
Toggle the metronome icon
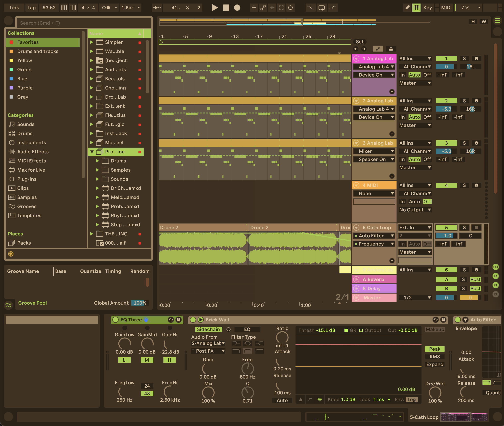106,7
